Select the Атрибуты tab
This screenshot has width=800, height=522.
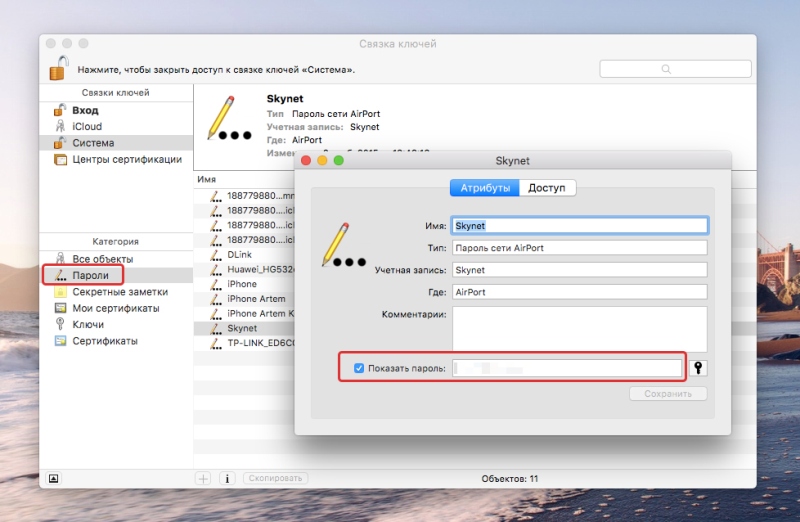coord(485,188)
